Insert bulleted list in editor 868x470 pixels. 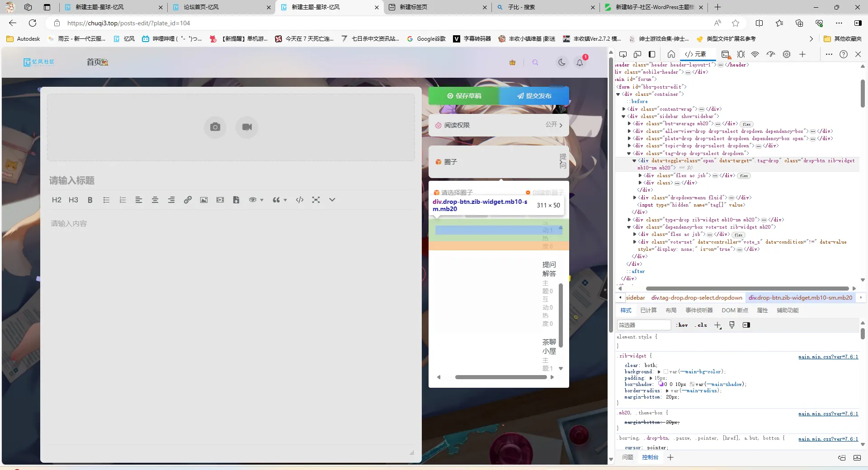point(106,200)
